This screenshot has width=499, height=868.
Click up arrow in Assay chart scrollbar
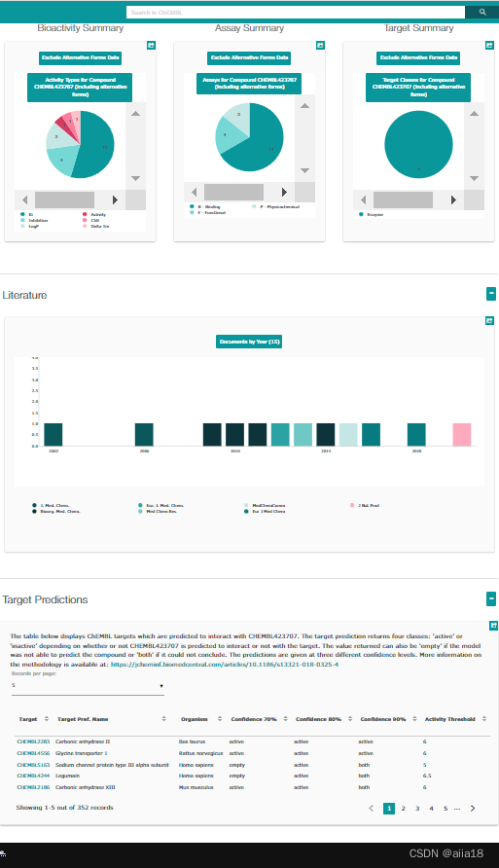(x=304, y=106)
